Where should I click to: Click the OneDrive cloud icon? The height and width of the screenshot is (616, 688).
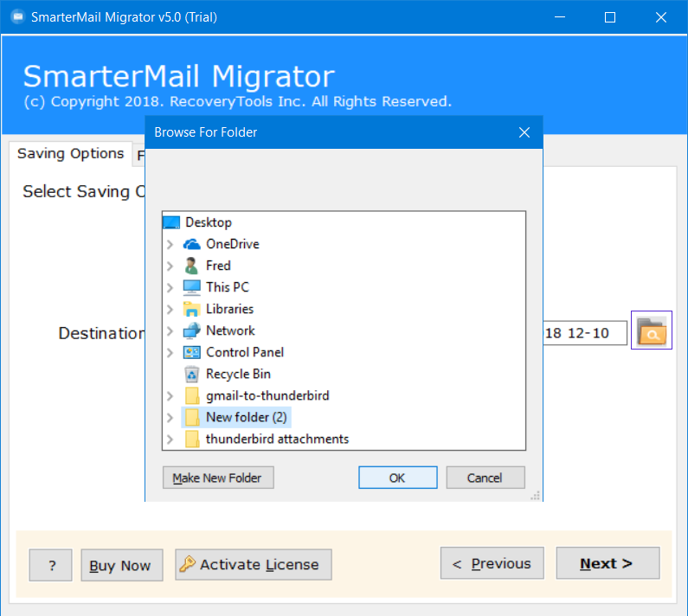point(192,244)
